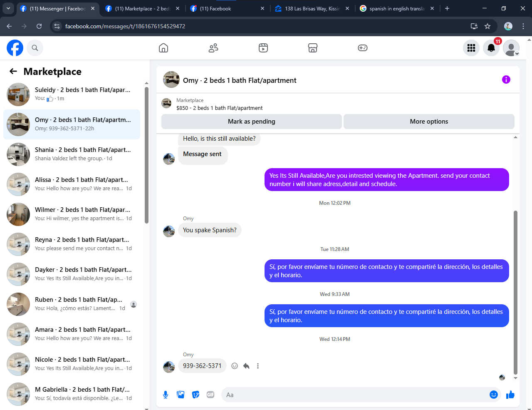This screenshot has width=532, height=410.
Task: Open the Marketplace storefront icon
Action: click(x=313, y=48)
